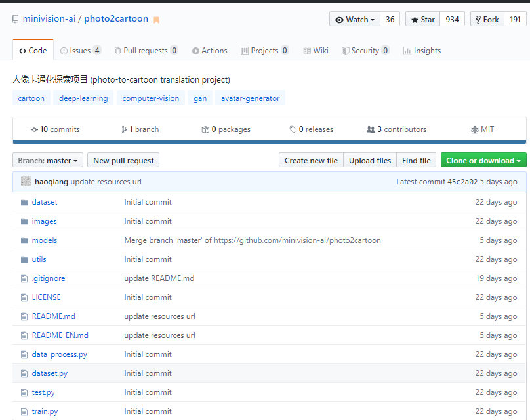Open the MIT license link

pos(482,129)
